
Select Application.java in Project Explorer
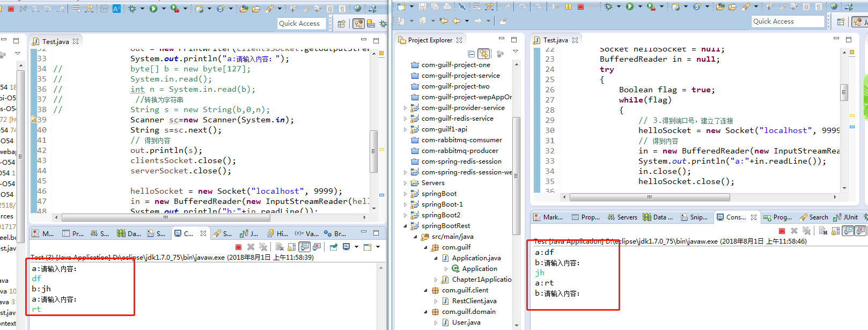476,258
